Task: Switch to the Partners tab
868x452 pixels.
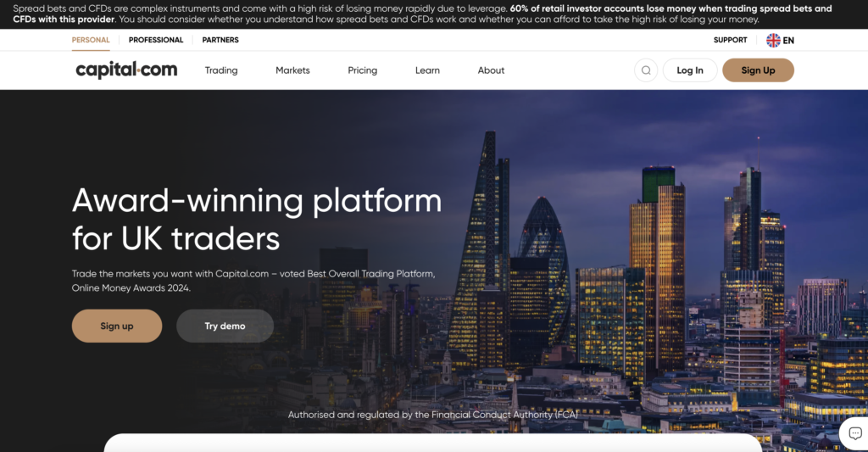Action: coord(220,40)
